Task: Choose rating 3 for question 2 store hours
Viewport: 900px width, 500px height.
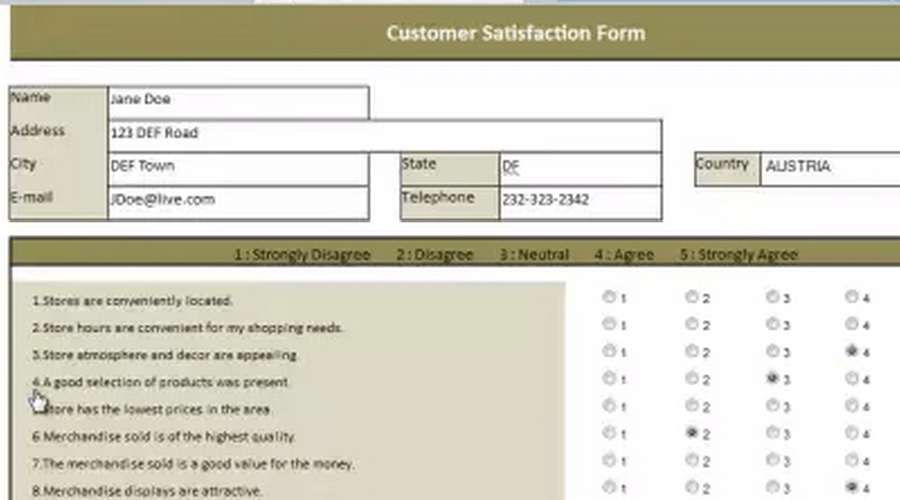Action: click(773, 324)
